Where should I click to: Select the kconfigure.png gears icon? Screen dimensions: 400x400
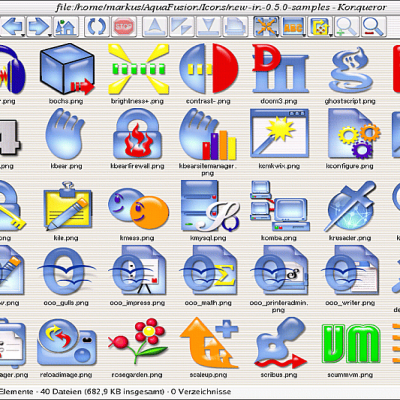[x=354, y=134]
